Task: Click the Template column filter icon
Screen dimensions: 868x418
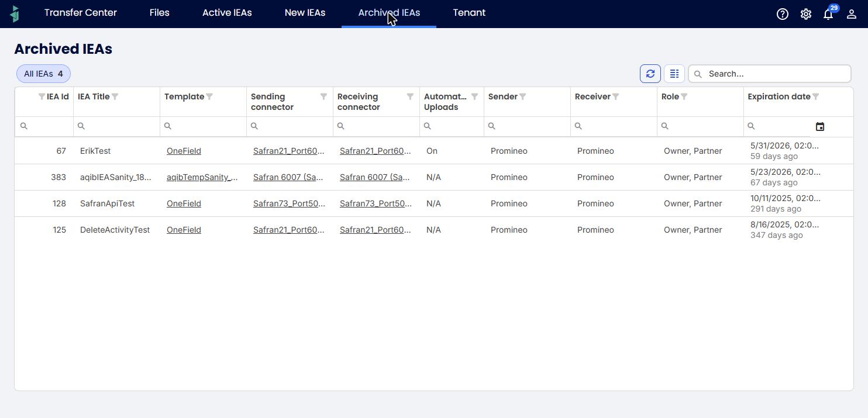Action: coord(209,96)
